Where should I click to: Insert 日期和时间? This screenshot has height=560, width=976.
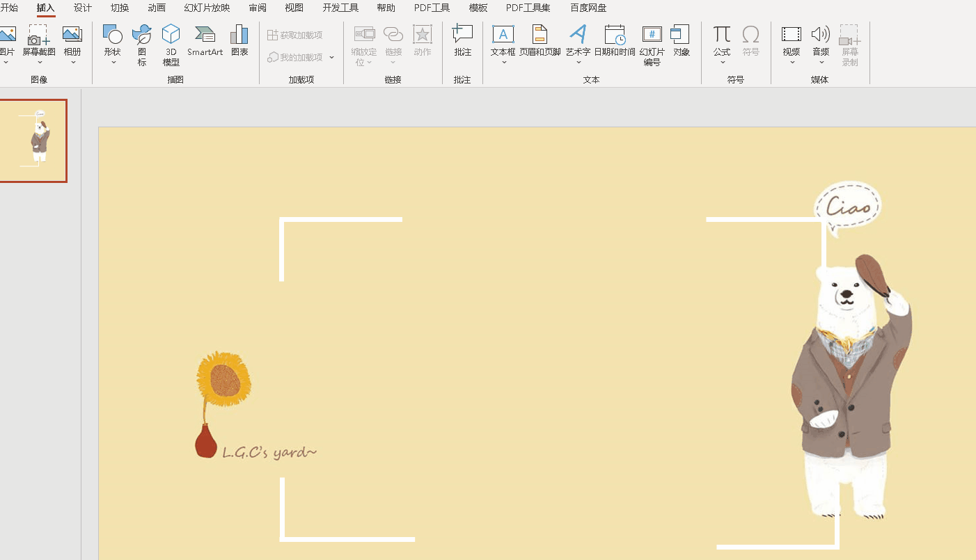pos(615,40)
